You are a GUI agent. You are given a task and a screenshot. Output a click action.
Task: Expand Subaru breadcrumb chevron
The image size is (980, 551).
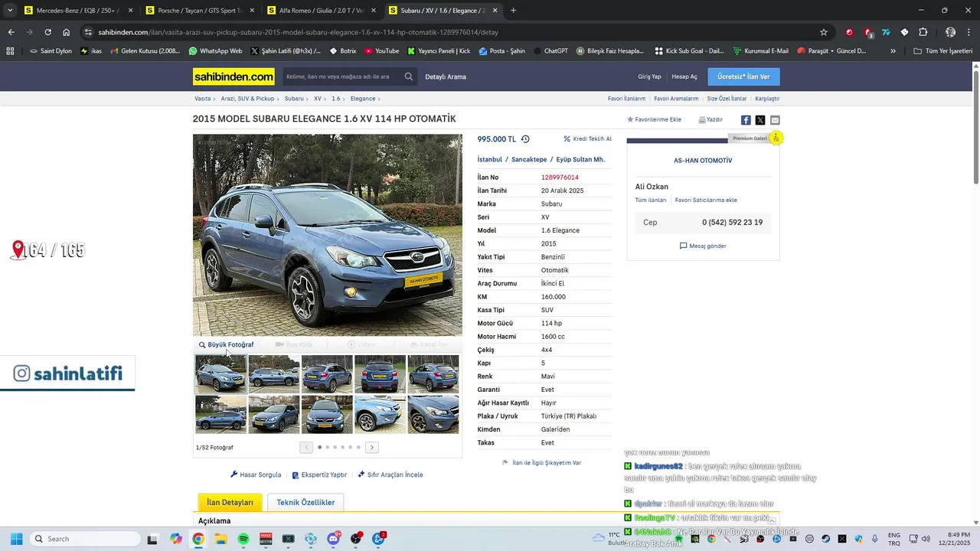point(308,99)
